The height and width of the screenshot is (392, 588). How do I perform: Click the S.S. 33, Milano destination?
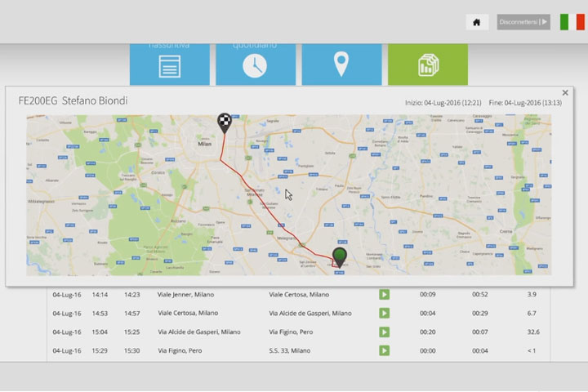tap(290, 350)
